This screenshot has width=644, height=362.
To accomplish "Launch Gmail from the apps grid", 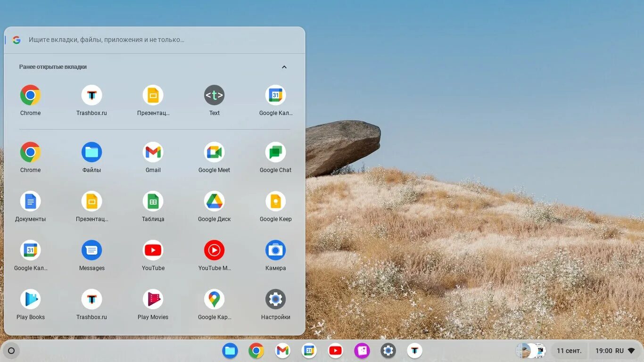I will (153, 157).
